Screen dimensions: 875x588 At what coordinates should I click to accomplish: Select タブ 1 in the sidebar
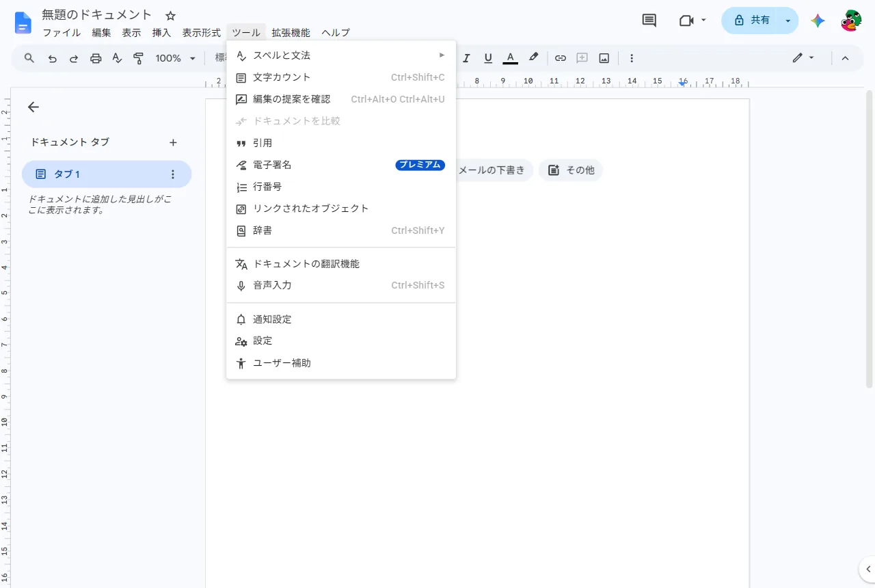tap(107, 174)
